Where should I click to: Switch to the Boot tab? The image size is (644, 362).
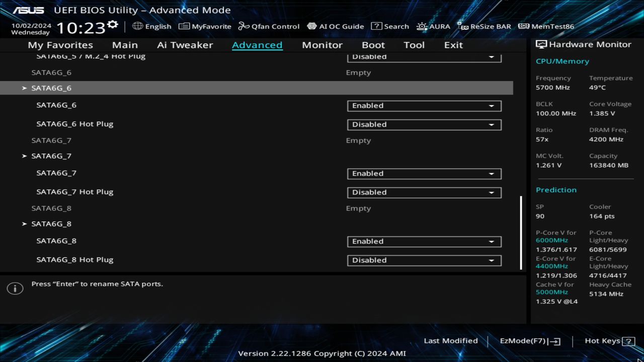click(373, 45)
